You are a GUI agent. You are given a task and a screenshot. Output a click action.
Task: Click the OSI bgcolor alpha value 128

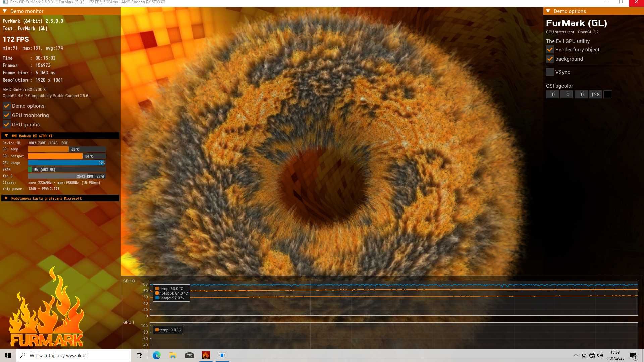tap(595, 95)
